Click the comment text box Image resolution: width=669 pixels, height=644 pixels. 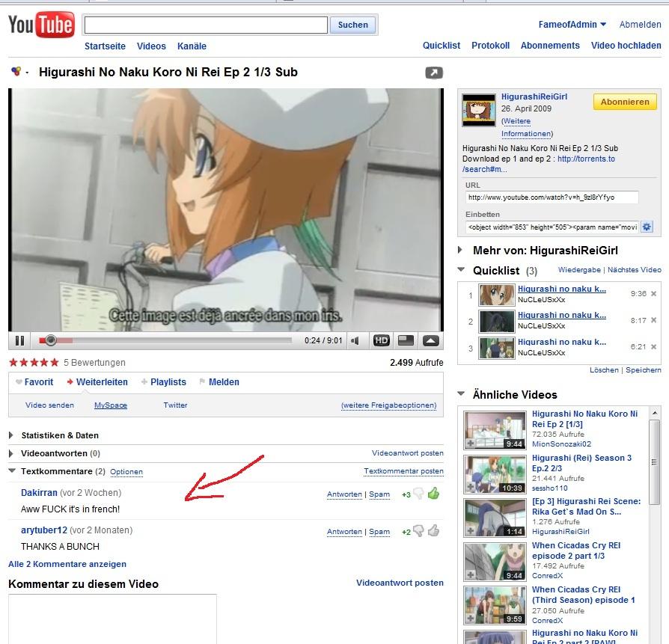click(112, 619)
